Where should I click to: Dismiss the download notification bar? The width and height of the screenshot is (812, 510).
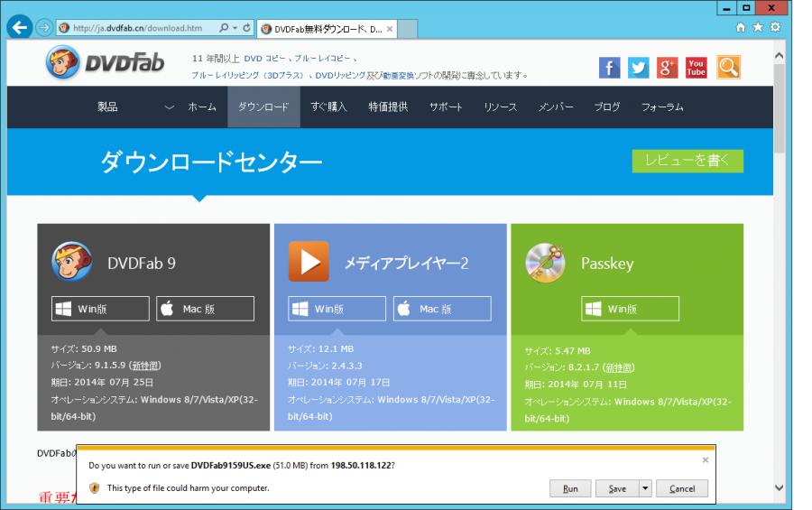click(x=705, y=459)
